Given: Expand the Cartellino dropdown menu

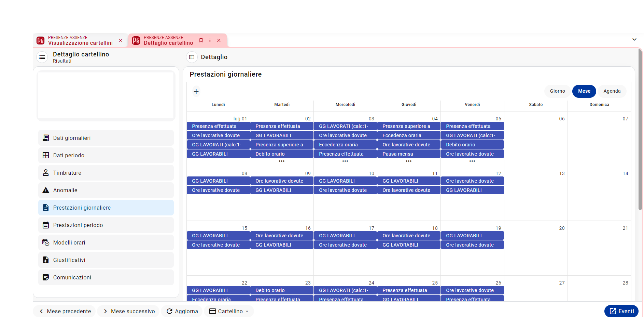Looking at the screenshot, I should [x=229, y=311].
